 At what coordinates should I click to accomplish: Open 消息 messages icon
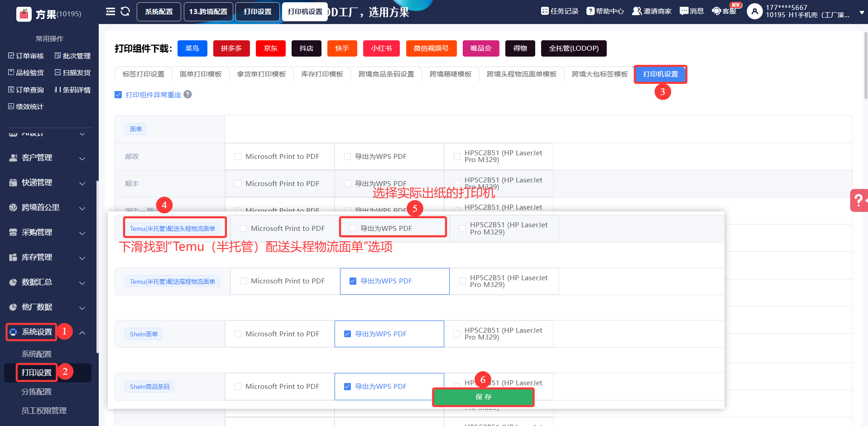click(x=684, y=11)
